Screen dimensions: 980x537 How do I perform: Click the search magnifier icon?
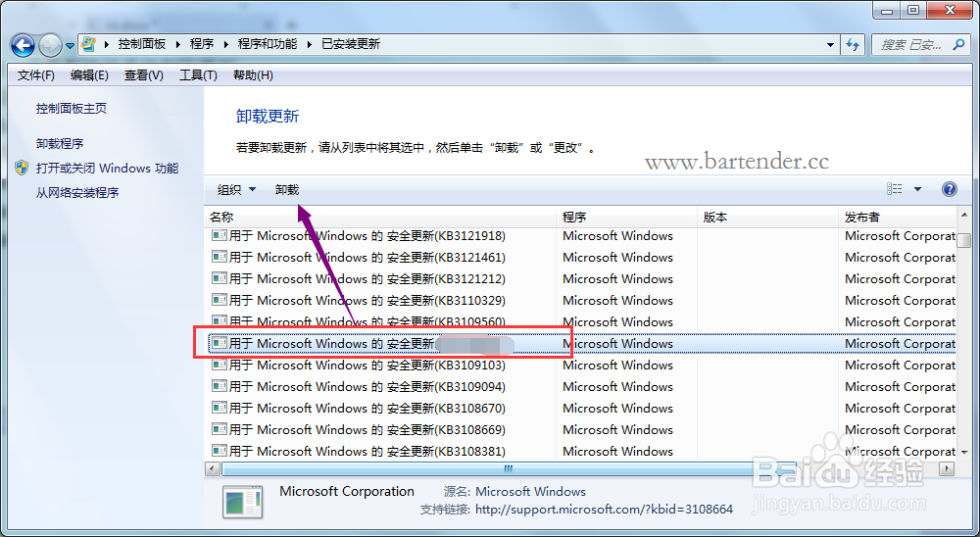pos(959,44)
